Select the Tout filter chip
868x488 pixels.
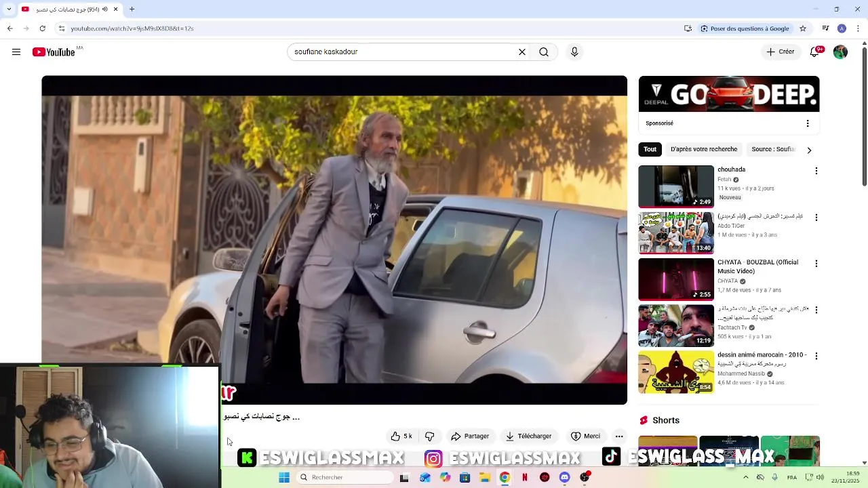(650, 150)
